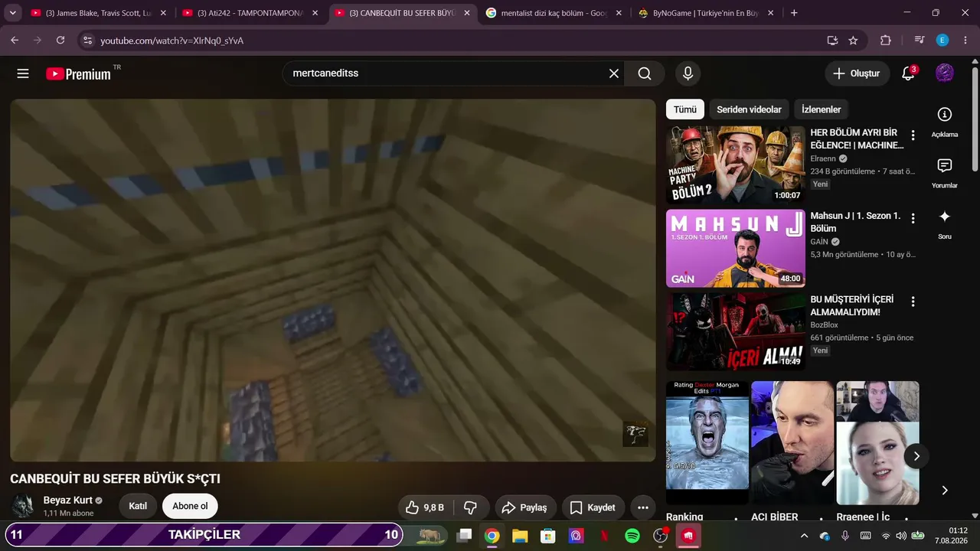Open options for the Elraenn Machine Party video
Image resolution: width=980 pixels, height=551 pixels.
pos(913,135)
